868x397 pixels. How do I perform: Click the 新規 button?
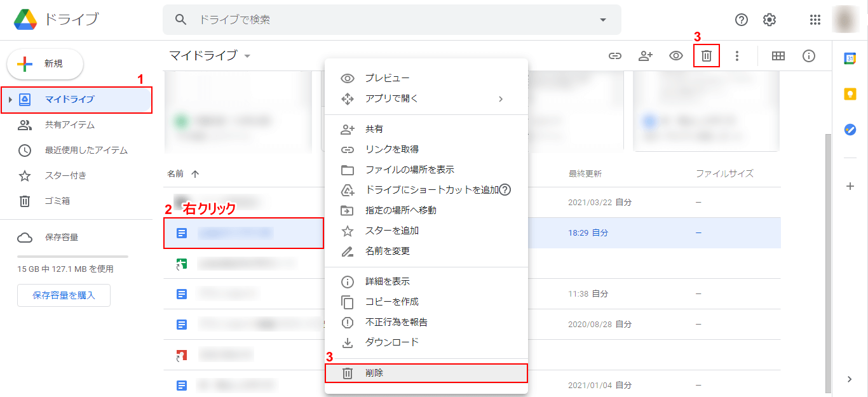coord(45,64)
